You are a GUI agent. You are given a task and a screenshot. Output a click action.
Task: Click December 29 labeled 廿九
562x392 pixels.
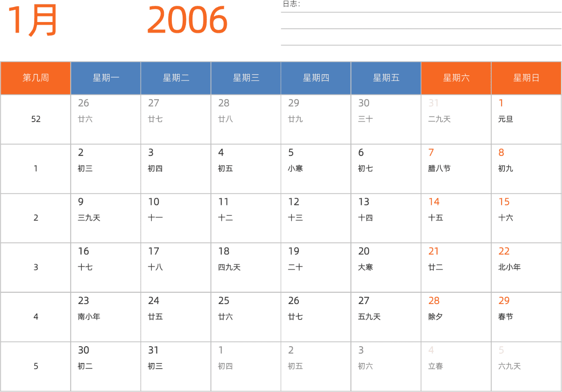tap(316, 119)
